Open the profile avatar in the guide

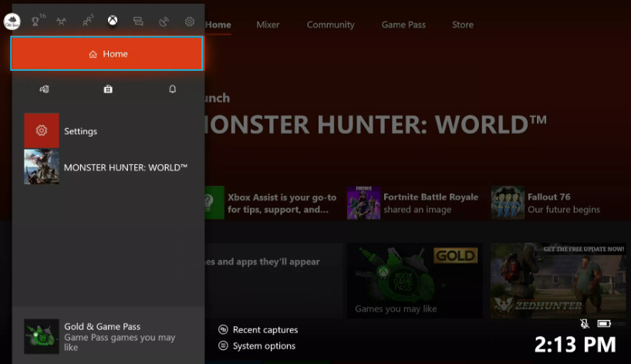tap(12, 22)
